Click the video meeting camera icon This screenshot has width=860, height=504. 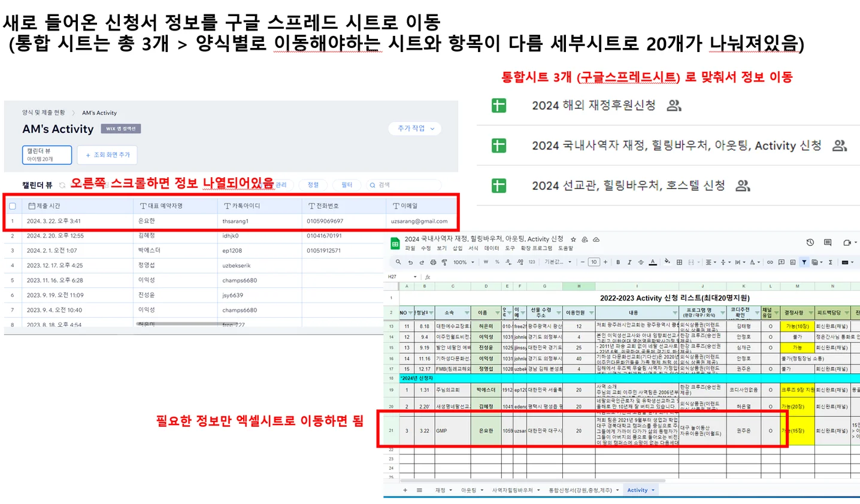click(x=847, y=242)
